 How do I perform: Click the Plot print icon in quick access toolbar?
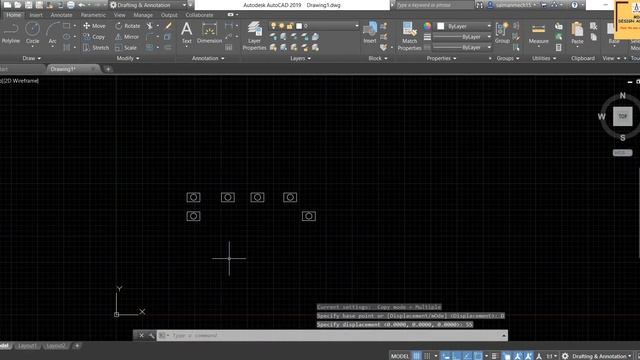71,5
